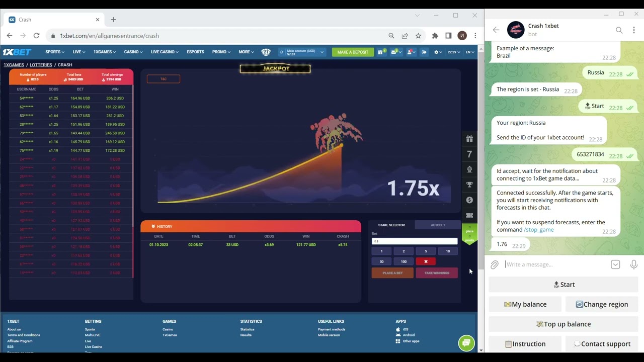Screen dimensions: 644x362
Task: Share this page from the address bar
Action: [405, 36]
